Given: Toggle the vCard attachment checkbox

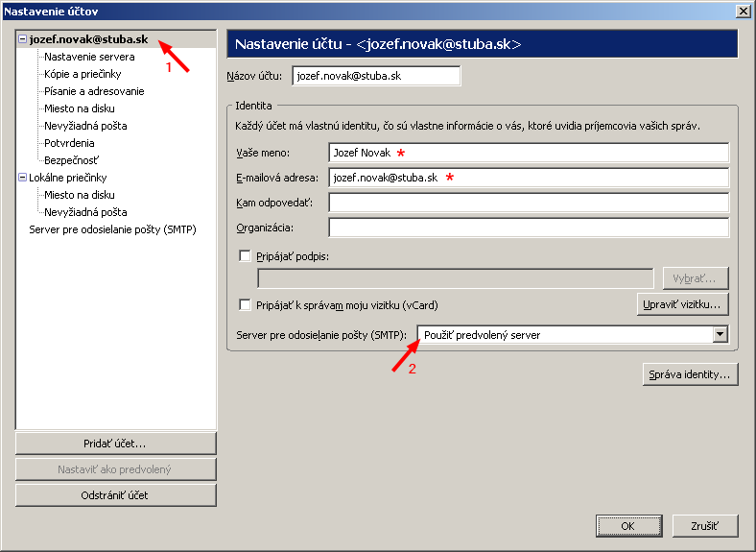Looking at the screenshot, I should coord(245,305).
